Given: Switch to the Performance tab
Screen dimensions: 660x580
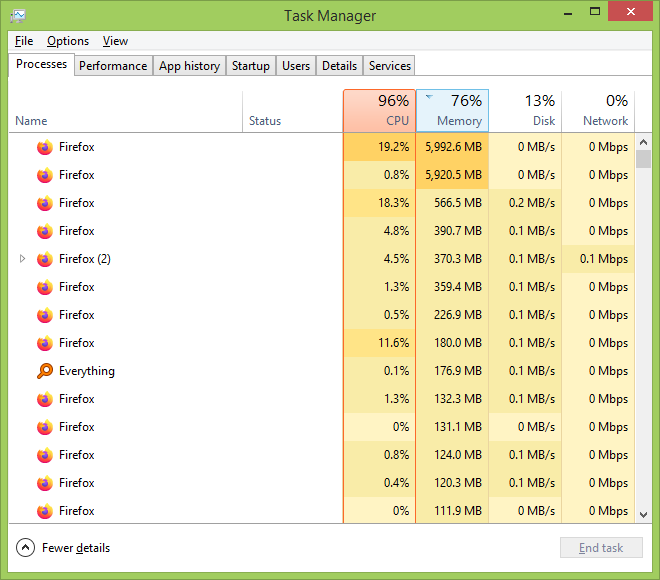Looking at the screenshot, I should tap(113, 66).
